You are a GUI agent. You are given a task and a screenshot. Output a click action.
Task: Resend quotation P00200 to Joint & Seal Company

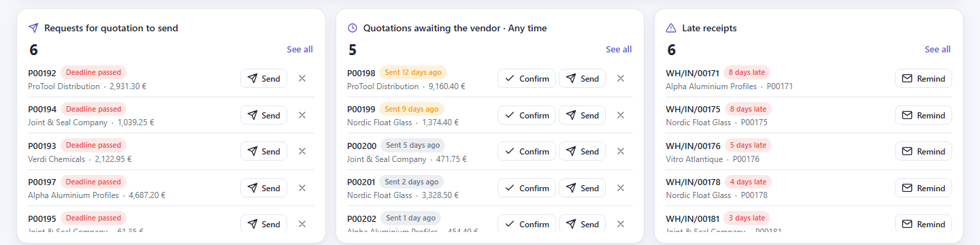pos(582,151)
